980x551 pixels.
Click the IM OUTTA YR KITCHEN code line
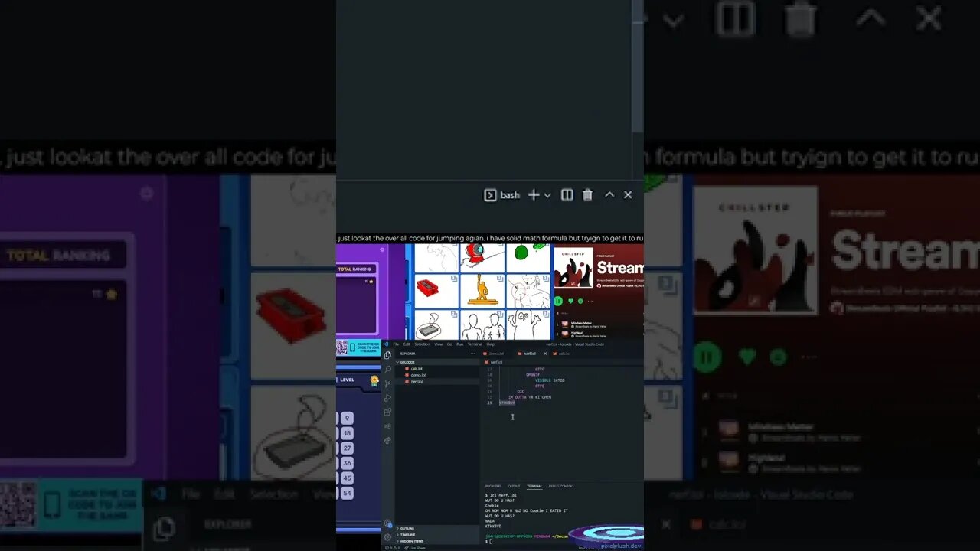click(530, 397)
